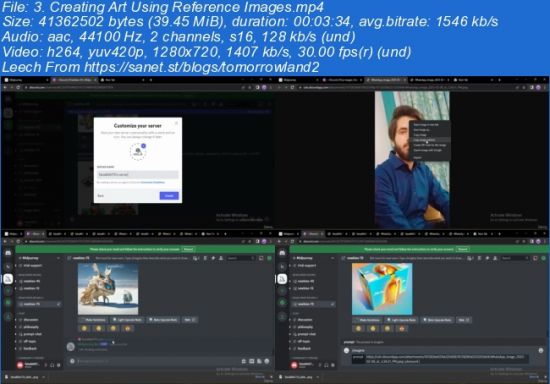Click the colorful cube artwork thumbnail

pyautogui.click(x=382, y=289)
